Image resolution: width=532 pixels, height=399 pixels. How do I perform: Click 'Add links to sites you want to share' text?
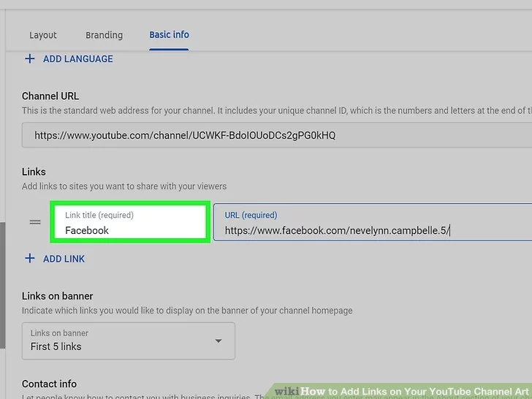[x=124, y=186]
